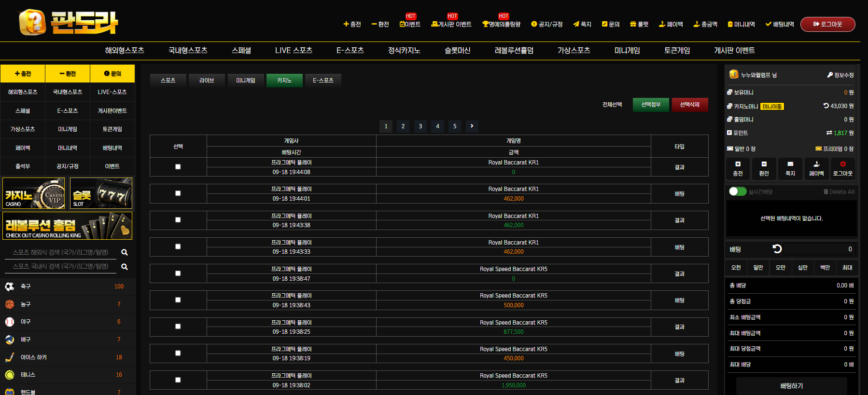Go to next pages with the pagination arrow
The height and width of the screenshot is (395, 868).
[472, 126]
